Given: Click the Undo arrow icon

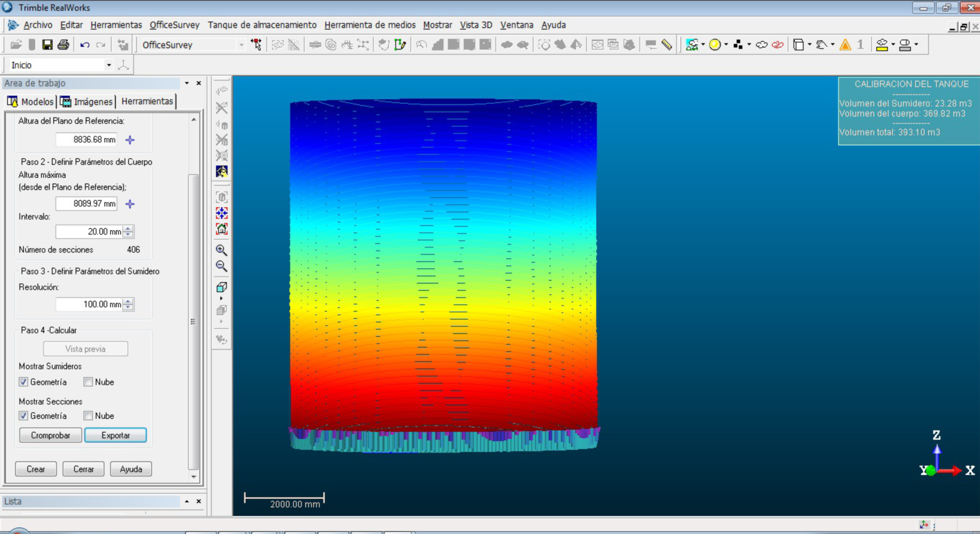Looking at the screenshot, I should (x=85, y=45).
